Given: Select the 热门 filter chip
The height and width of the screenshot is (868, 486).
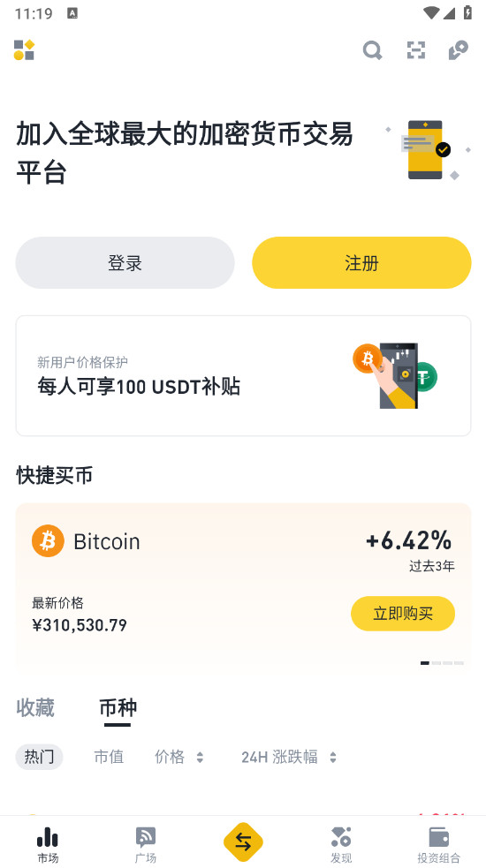Looking at the screenshot, I should point(39,757).
